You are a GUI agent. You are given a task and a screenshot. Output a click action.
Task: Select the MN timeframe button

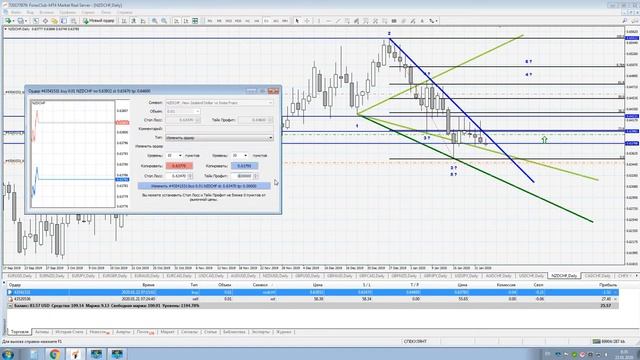coord(285,21)
